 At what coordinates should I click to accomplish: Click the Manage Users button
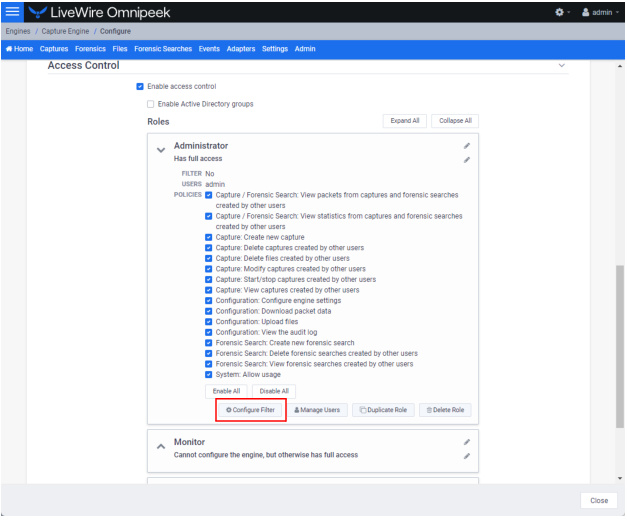317,410
